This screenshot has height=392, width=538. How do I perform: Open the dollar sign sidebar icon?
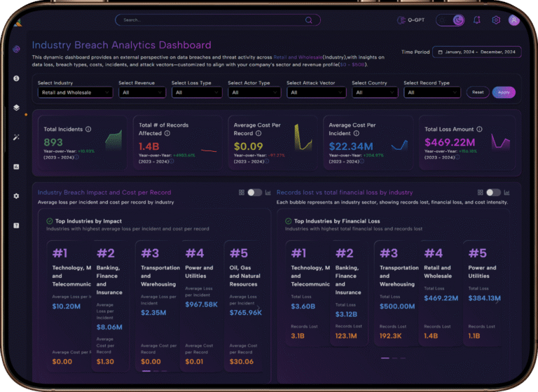(16, 78)
